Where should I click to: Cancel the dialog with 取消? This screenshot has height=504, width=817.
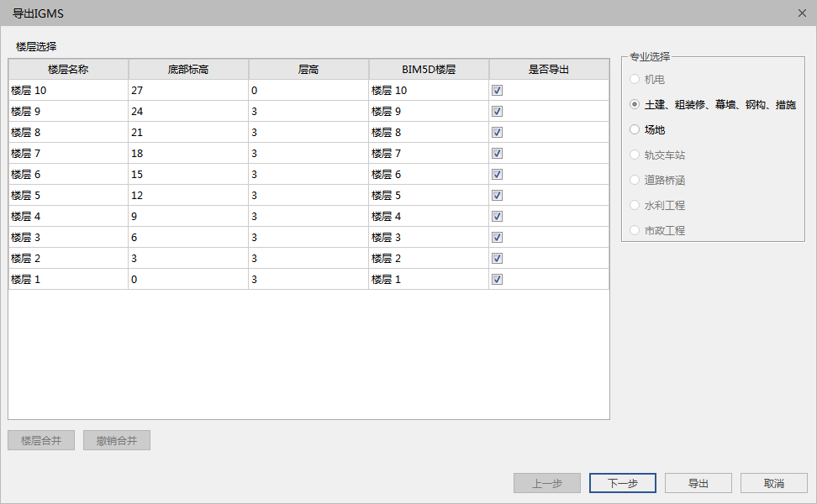(774, 483)
